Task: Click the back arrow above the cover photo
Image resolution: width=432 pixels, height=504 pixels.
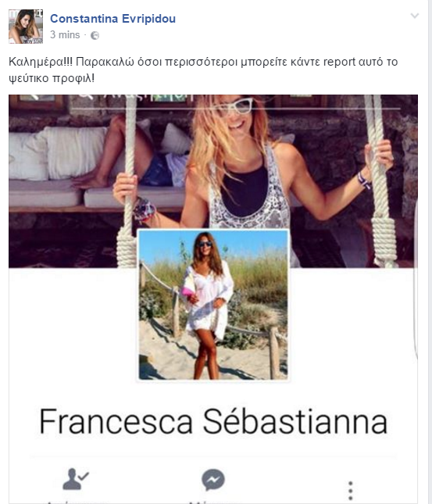Action: point(32,97)
